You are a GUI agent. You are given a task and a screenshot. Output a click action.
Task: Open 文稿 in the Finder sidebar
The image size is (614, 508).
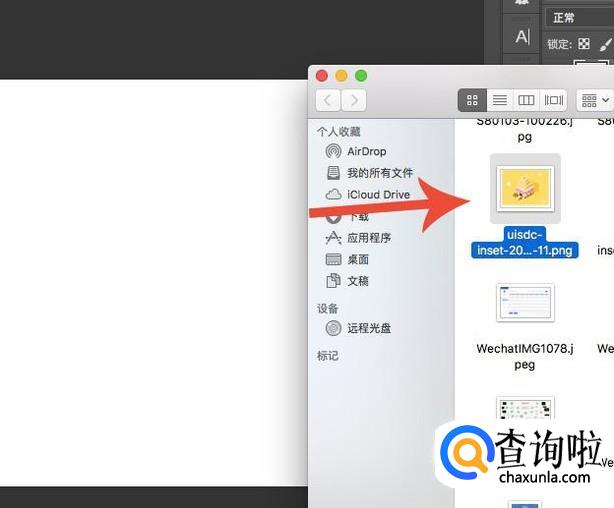pyautogui.click(x=357, y=281)
